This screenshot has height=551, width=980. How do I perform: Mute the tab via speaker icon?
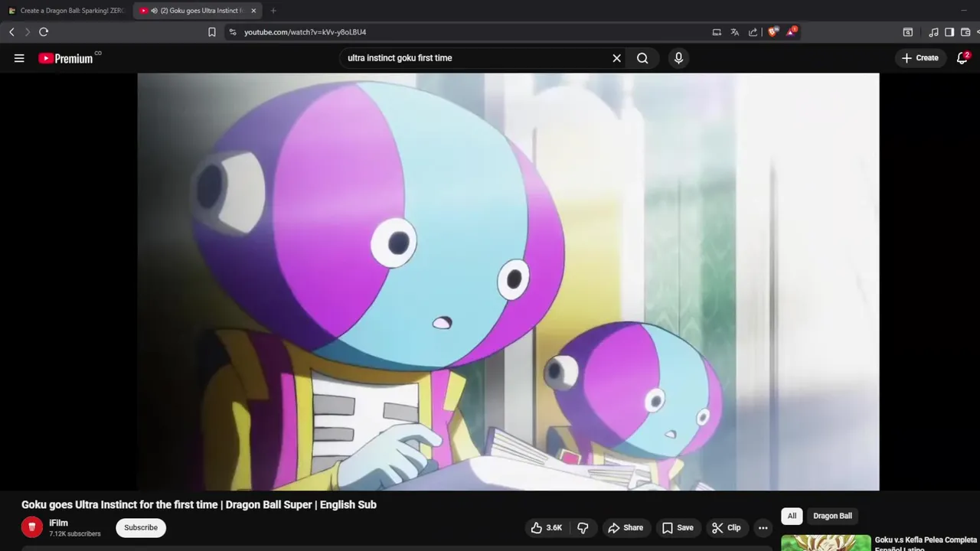pos(155,11)
